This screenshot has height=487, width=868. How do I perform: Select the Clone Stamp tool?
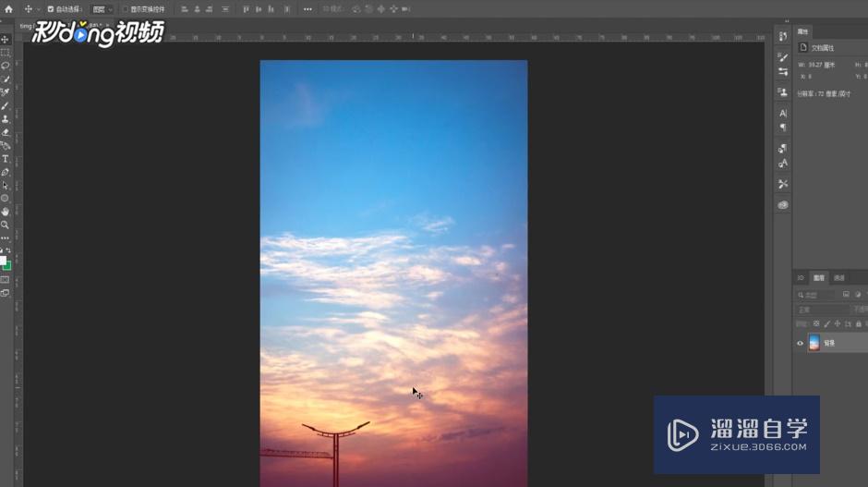pos(5,119)
